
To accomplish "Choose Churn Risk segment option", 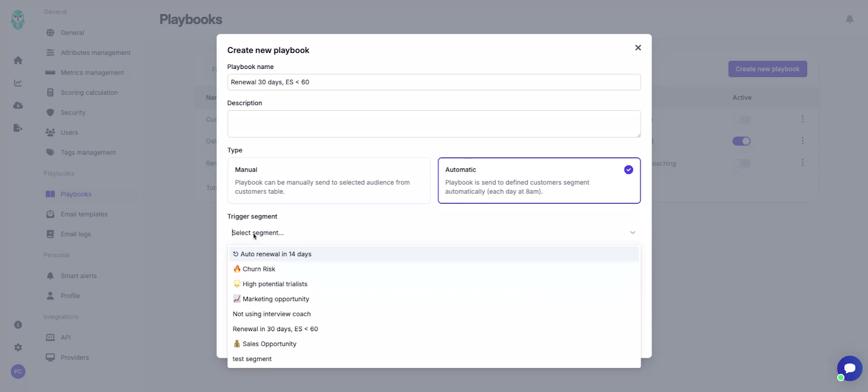I will pyautogui.click(x=259, y=269).
